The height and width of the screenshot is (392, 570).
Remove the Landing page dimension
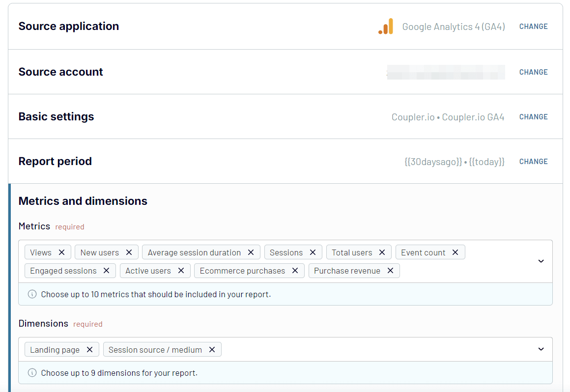click(89, 350)
